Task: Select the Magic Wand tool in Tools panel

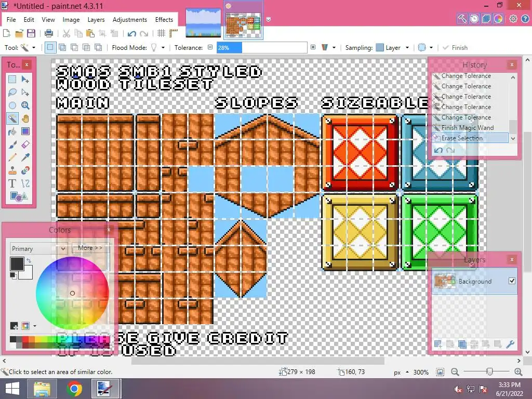Action: 12,118
